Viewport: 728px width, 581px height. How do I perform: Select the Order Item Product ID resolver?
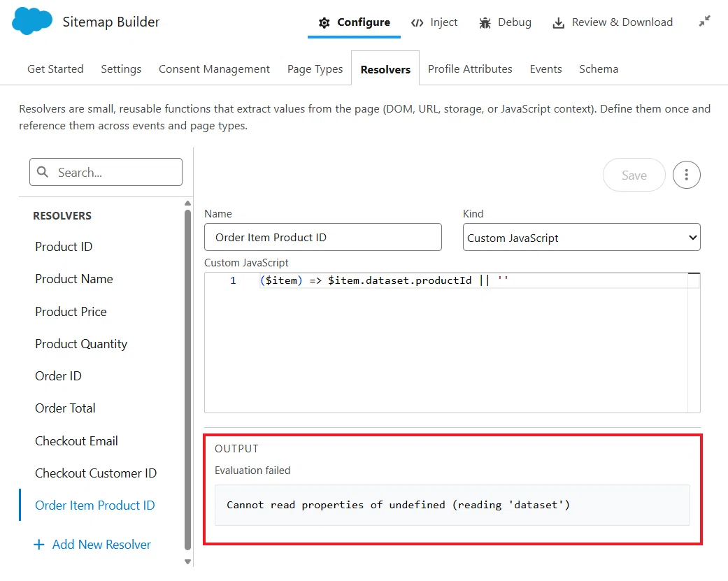point(94,505)
